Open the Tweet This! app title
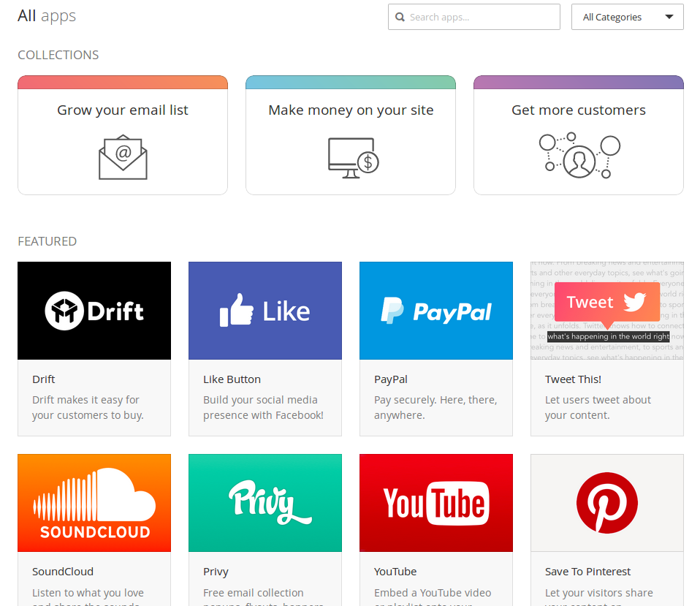This screenshot has width=700, height=606. tap(573, 379)
